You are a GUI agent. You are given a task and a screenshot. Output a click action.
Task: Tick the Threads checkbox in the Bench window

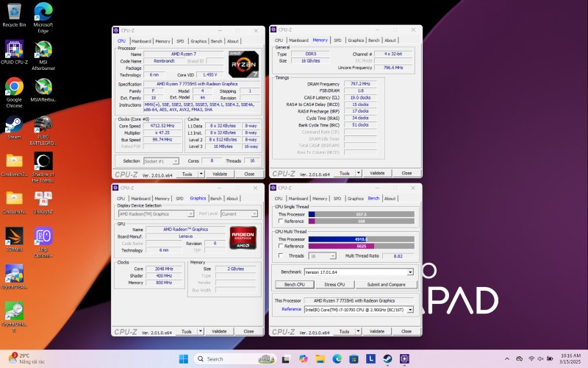point(281,255)
